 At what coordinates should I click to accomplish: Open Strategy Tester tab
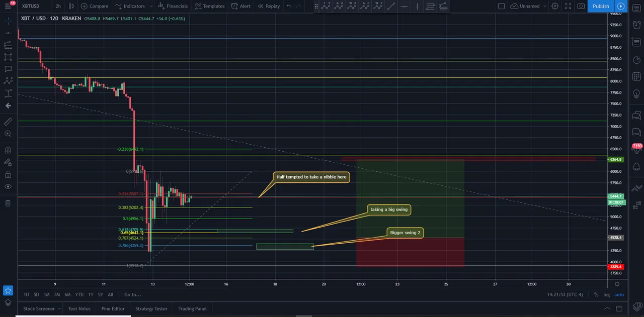[x=151, y=308]
